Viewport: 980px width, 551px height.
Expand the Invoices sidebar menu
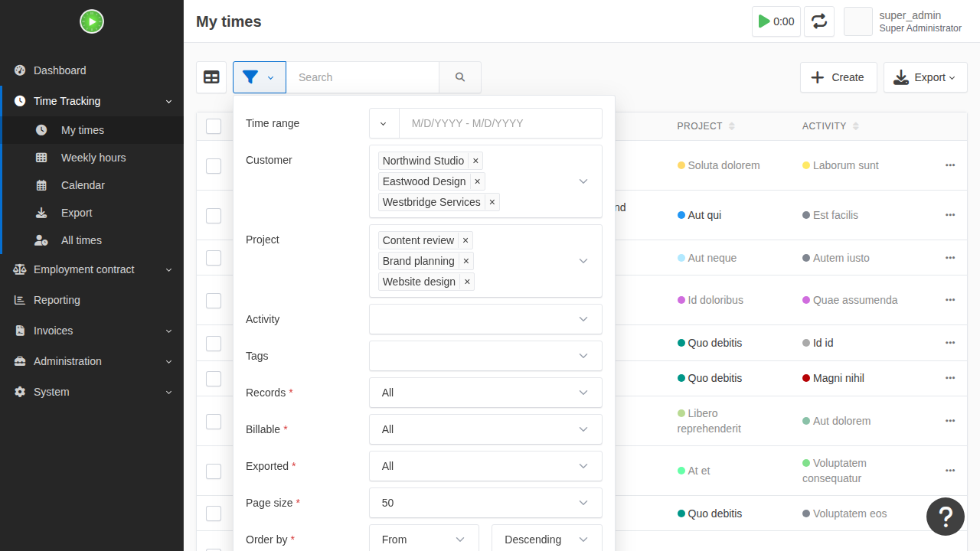92,331
